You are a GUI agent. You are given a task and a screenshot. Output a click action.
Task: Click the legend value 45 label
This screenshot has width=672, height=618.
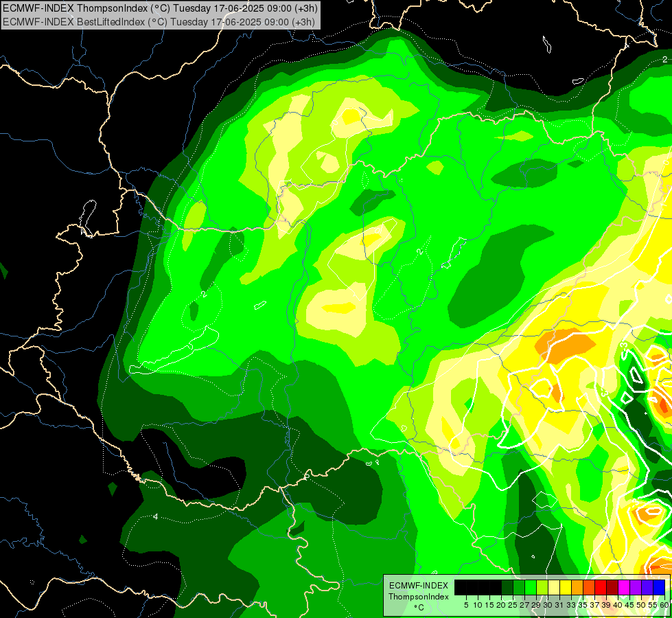[629, 605]
